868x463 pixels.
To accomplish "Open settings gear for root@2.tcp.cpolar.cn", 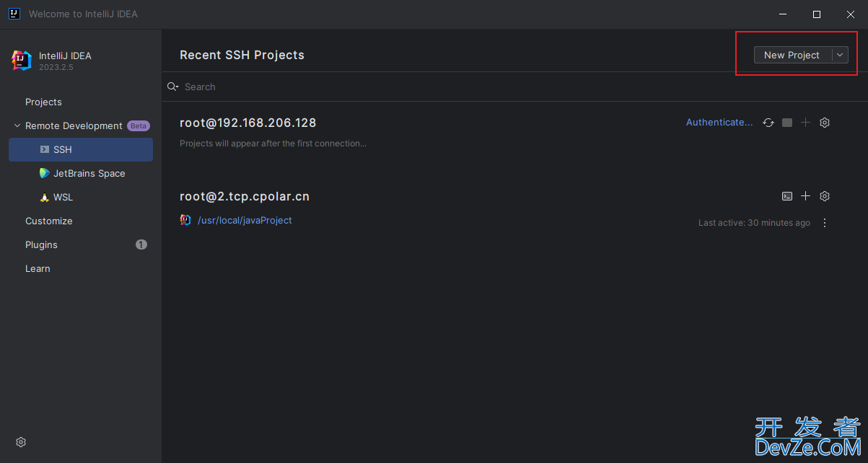I will coord(825,196).
